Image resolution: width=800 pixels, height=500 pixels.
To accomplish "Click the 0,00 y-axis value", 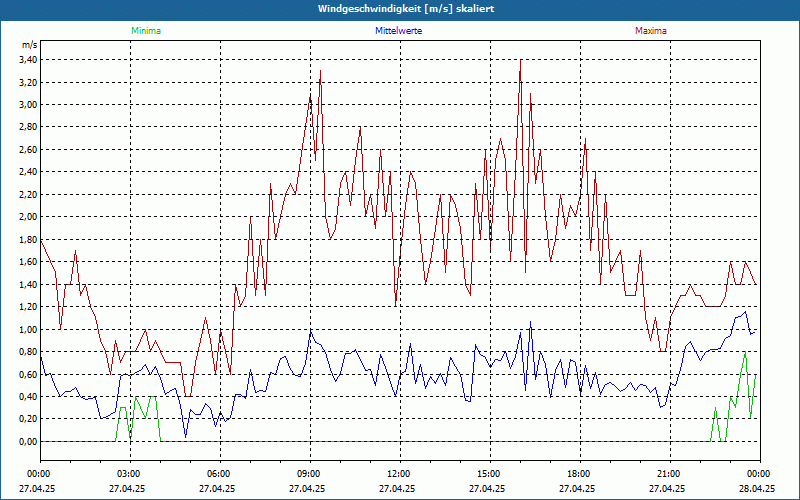I will click(x=28, y=441).
